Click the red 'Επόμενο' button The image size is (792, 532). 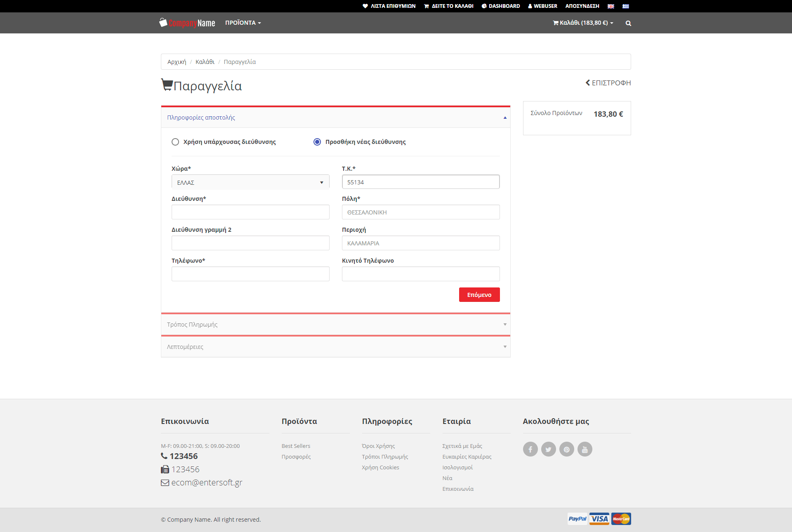pyautogui.click(x=479, y=295)
